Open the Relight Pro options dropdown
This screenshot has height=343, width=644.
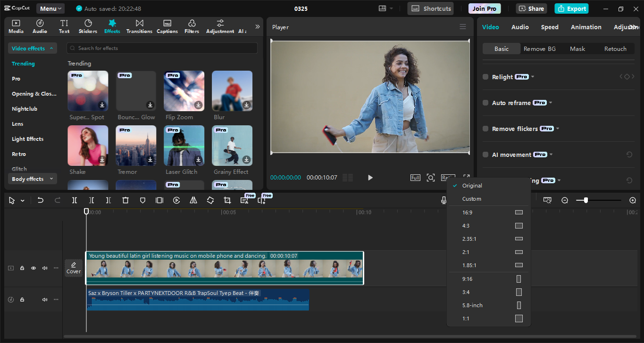[533, 76]
